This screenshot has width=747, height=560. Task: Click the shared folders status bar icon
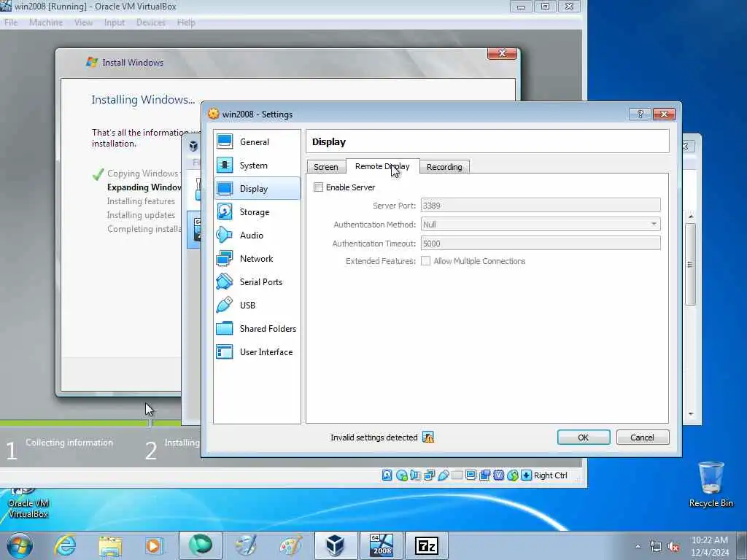click(457, 475)
